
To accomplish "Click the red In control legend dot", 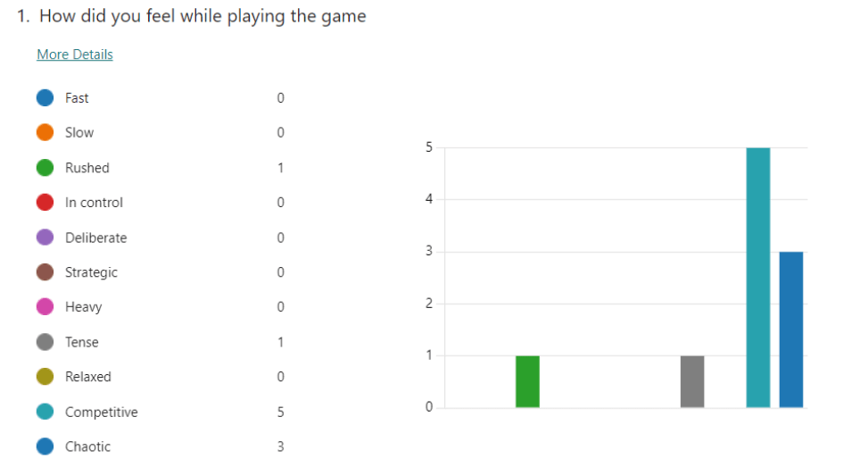I will 45,203.
